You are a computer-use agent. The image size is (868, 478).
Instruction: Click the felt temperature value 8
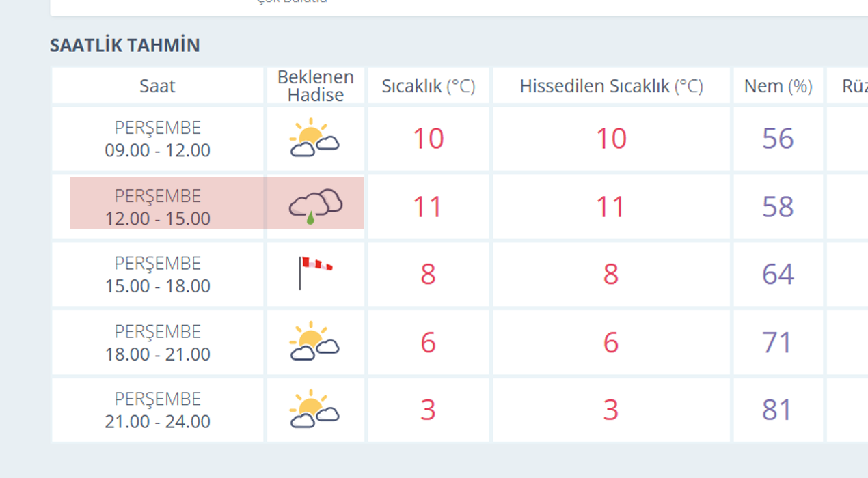tap(610, 275)
